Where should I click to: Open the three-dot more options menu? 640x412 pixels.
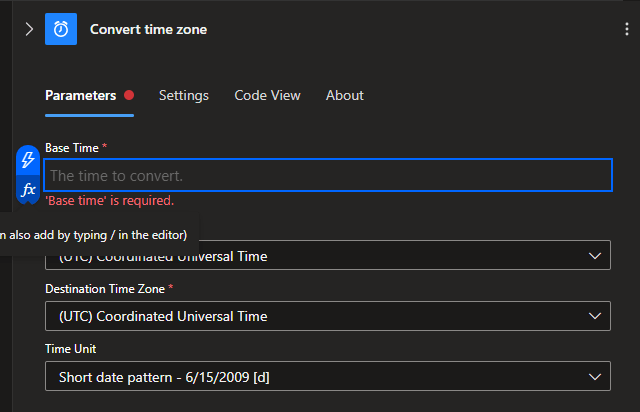click(x=627, y=29)
